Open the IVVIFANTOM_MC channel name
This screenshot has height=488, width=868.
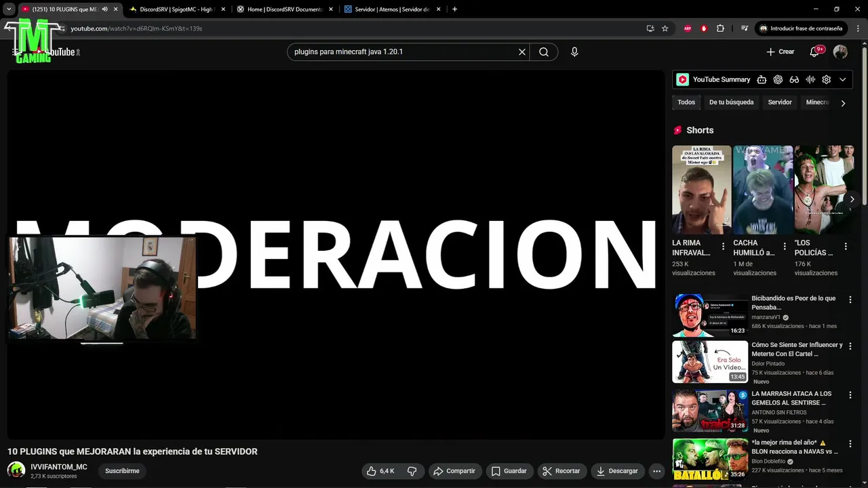[59, 467]
